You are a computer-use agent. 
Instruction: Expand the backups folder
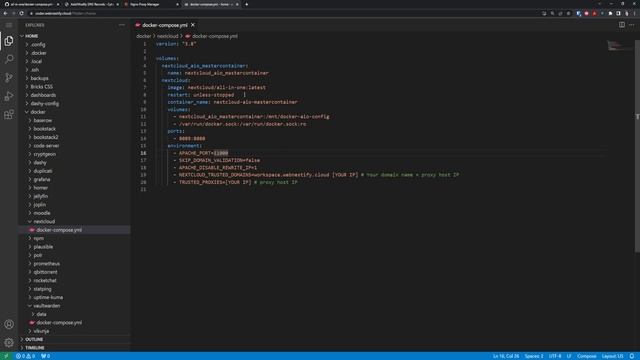coord(75,78)
